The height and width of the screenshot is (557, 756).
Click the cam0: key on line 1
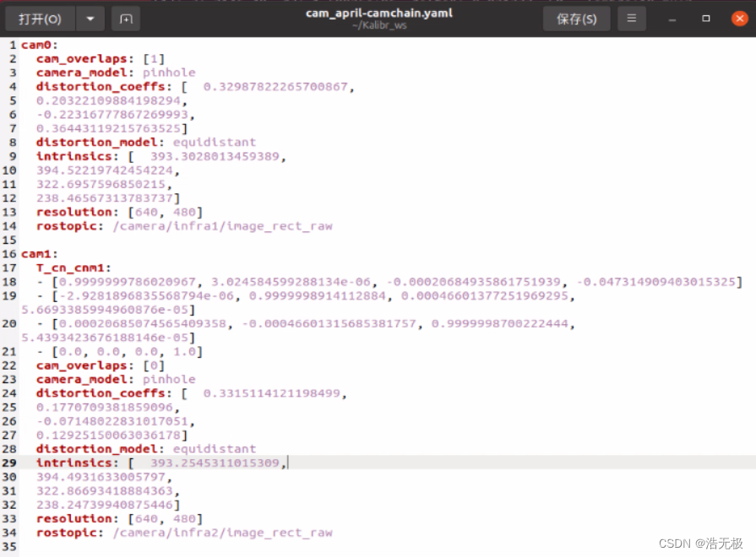click(39, 45)
